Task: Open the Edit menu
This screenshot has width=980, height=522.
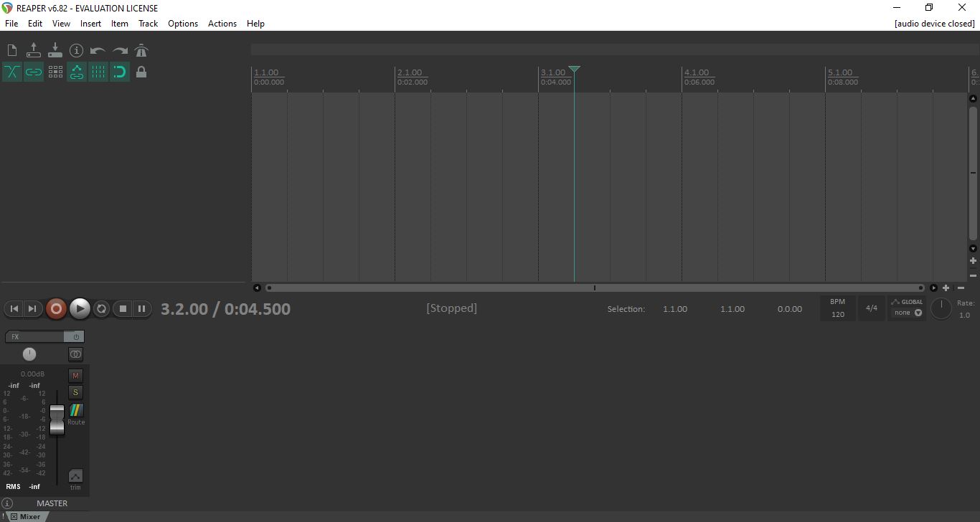Action: [35, 23]
